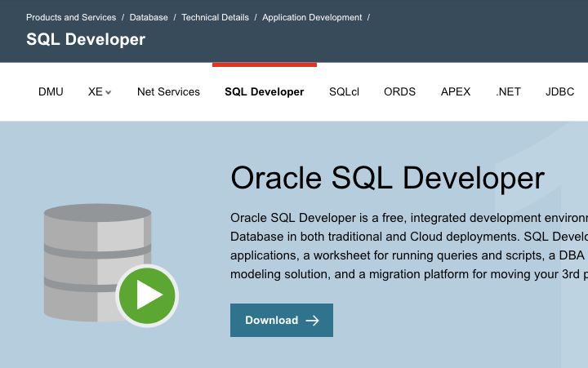Open the Products and Services breadcrumb
Image resolution: width=588 pixels, height=368 pixels.
71,17
